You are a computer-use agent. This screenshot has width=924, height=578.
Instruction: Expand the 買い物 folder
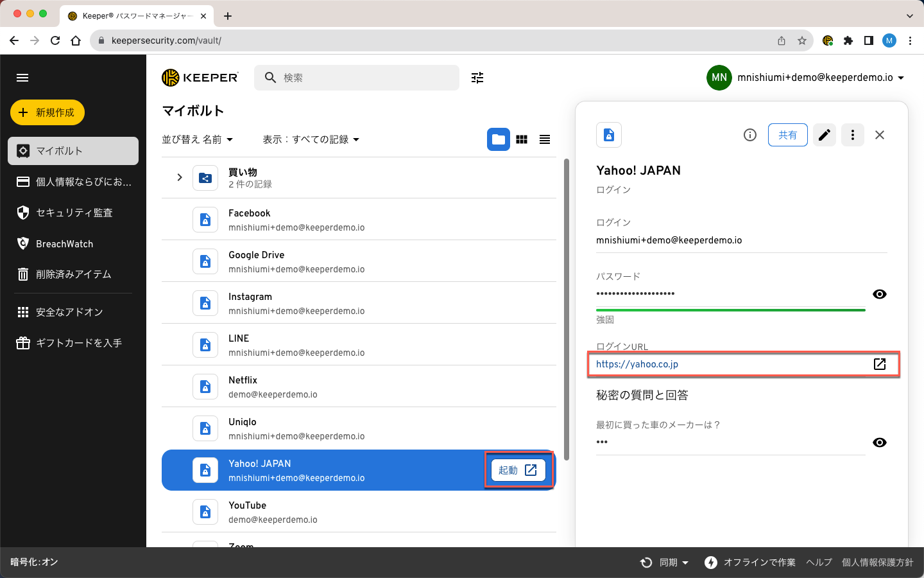coord(180,177)
